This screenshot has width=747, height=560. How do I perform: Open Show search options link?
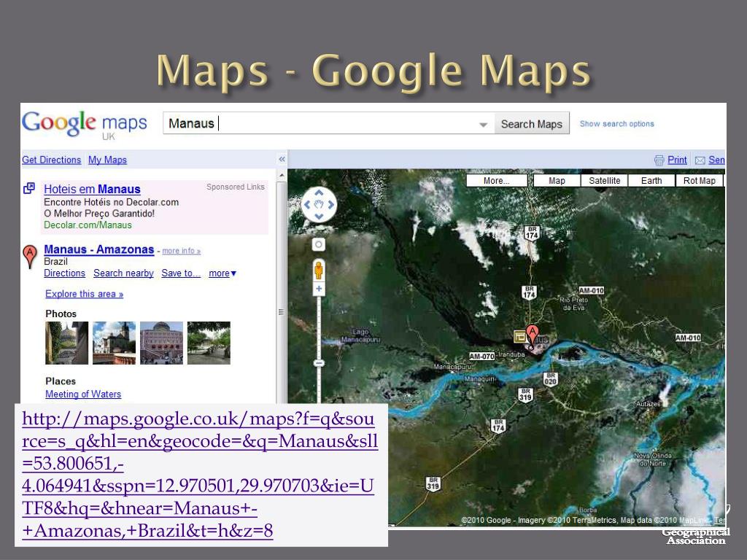coord(616,124)
